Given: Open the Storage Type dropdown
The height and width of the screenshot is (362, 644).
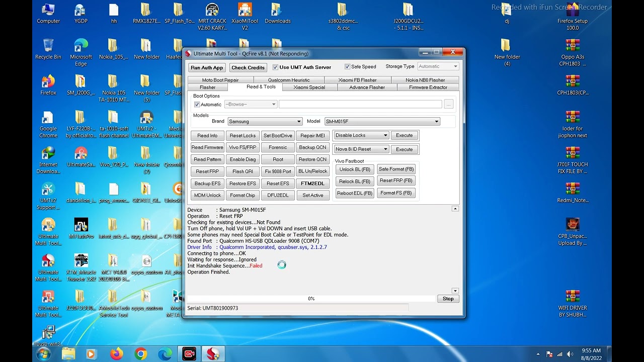Looking at the screenshot, I should click(x=438, y=66).
